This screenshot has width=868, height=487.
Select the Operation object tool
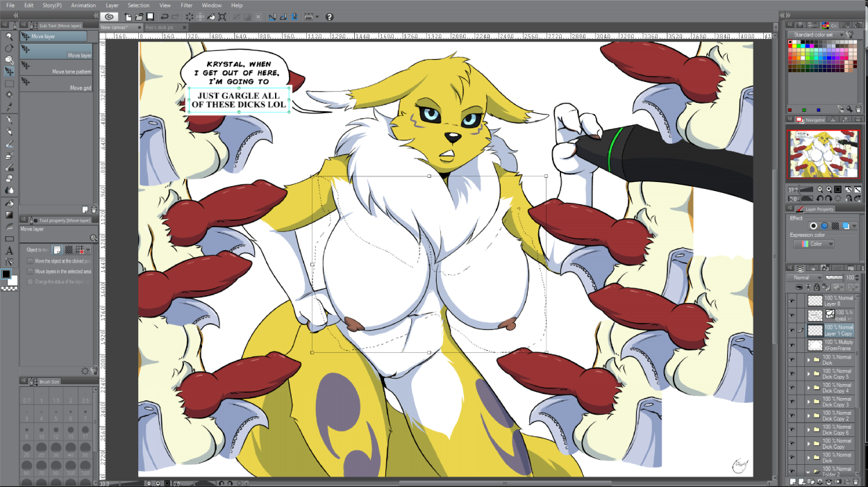pyautogui.click(x=9, y=60)
